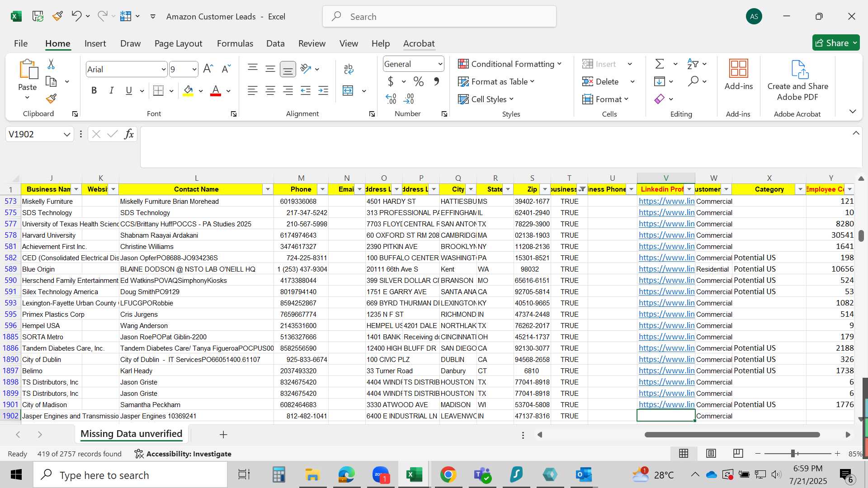Click the horizontal scrollbar thumb
This screenshot has width=868, height=488.
pos(732,435)
